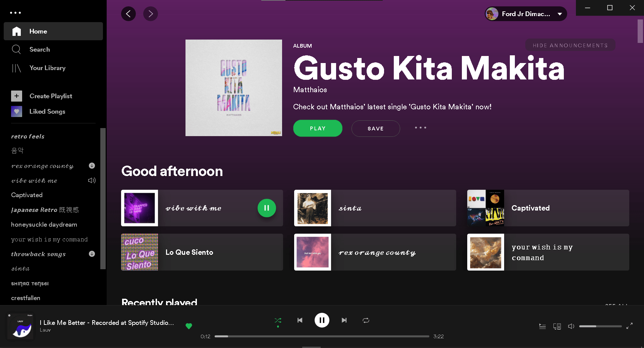This screenshot has width=644, height=348.
Task: Toggle repeat mode
Action: click(366, 320)
